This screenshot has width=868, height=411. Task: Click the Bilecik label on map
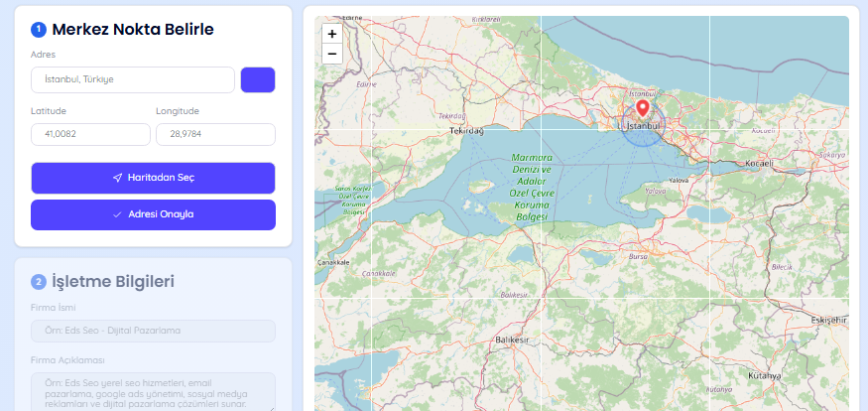[x=783, y=266]
